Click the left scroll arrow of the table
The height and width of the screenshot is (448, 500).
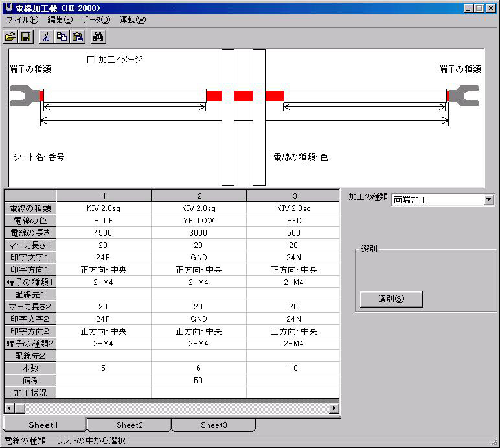[9, 408]
